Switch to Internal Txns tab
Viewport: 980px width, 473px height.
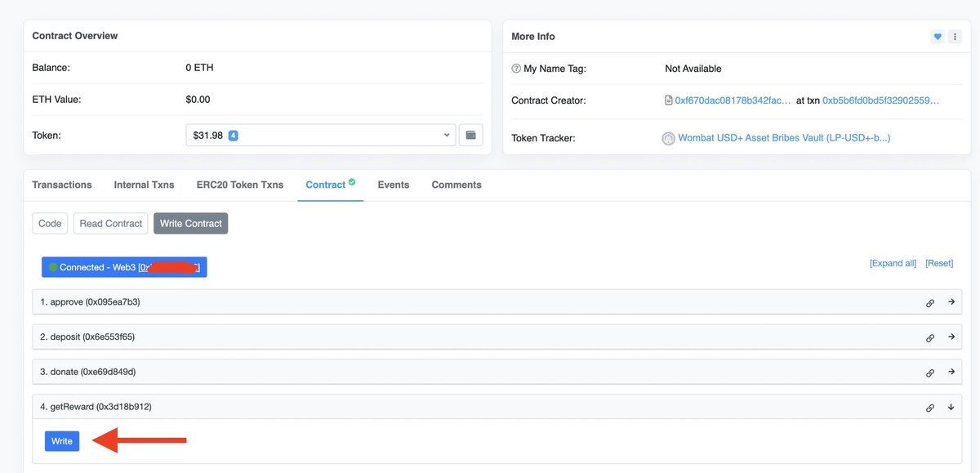pyautogui.click(x=144, y=185)
